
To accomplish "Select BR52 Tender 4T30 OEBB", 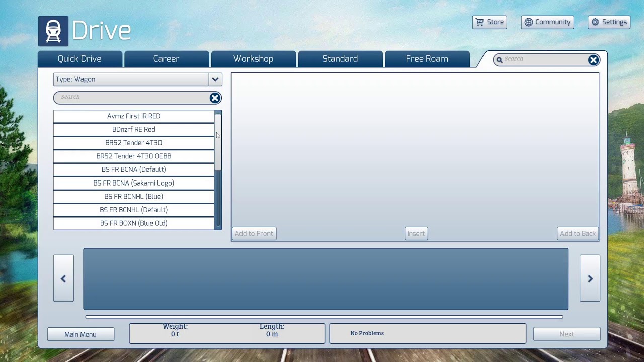I will 133,156.
